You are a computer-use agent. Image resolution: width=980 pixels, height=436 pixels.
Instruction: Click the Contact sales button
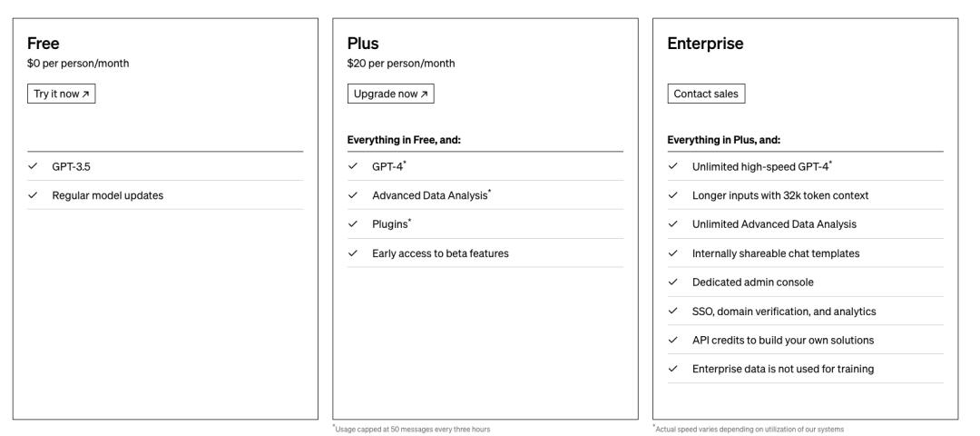[706, 94]
